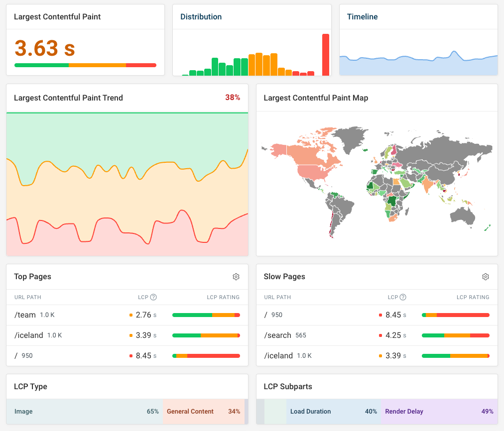
Task: Click the 8.45 s value in Slow Pages
Action: (x=393, y=315)
